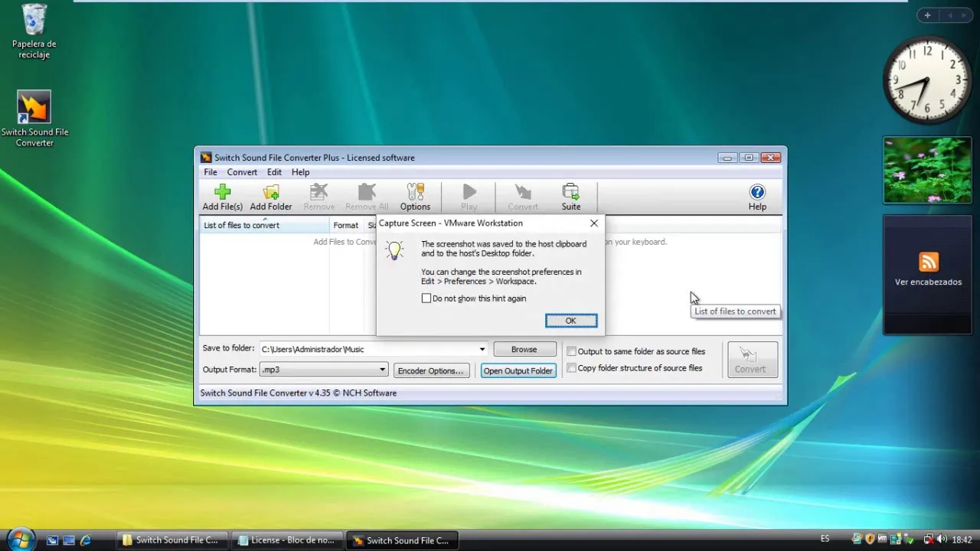Click the lightbulb hint icon in dialog
The height and width of the screenshot is (551, 980).
click(394, 249)
